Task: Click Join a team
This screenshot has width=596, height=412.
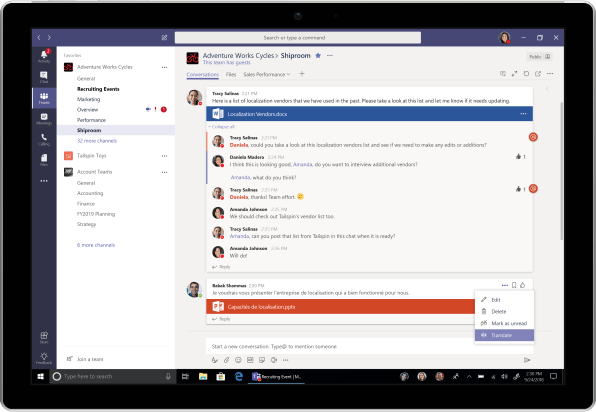Action: tap(85, 359)
